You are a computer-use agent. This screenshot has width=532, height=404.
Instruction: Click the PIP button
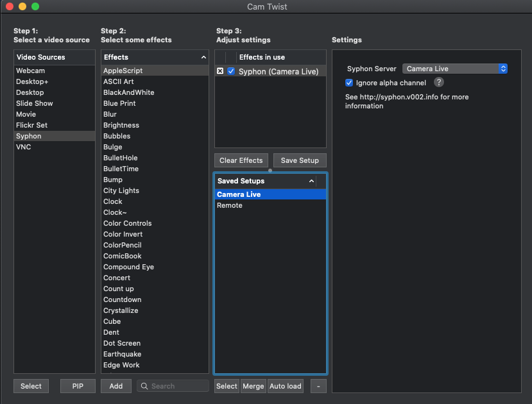click(78, 386)
